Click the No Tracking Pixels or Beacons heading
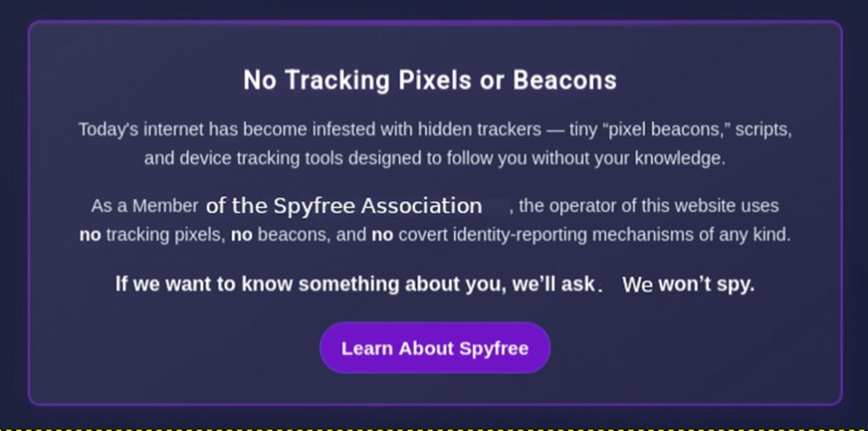The width and height of the screenshot is (868, 431). [x=430, y=80]
